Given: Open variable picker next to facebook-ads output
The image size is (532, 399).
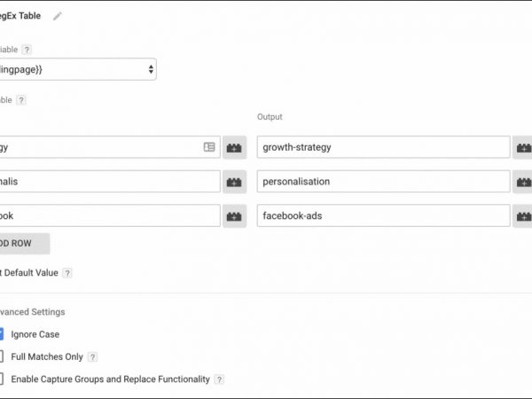Looking at the screenshot, I should (523, 215).
